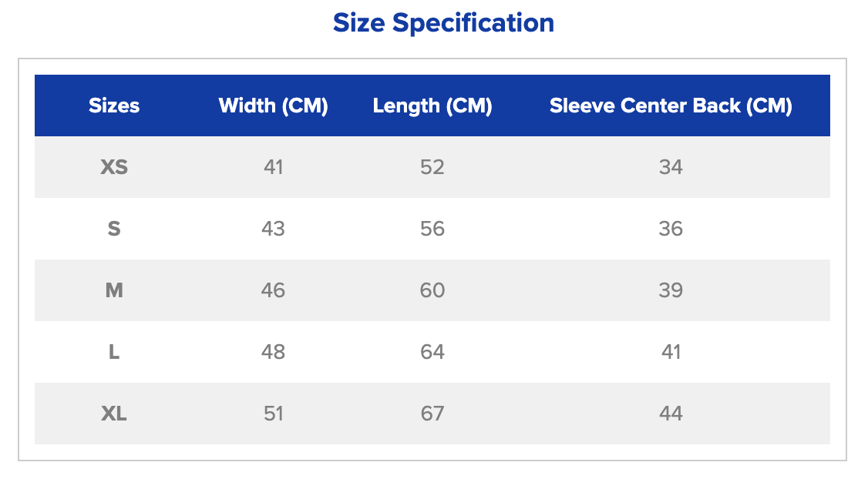Click the L length value 64
The height and width of the screenshot is (479, 868).
(432, 352)
